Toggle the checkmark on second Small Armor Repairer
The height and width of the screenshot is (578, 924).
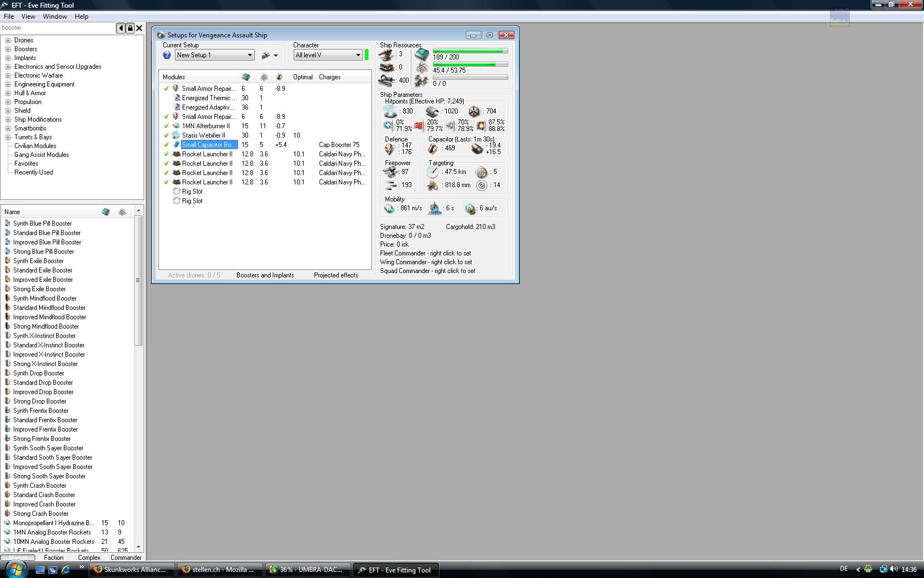tap(167, 116)
